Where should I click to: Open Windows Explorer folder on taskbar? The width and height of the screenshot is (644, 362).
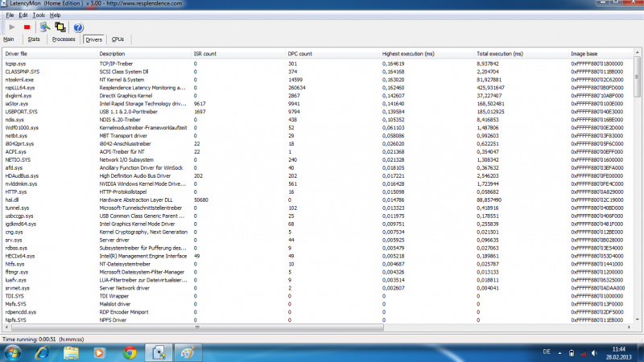click(71, 353)
